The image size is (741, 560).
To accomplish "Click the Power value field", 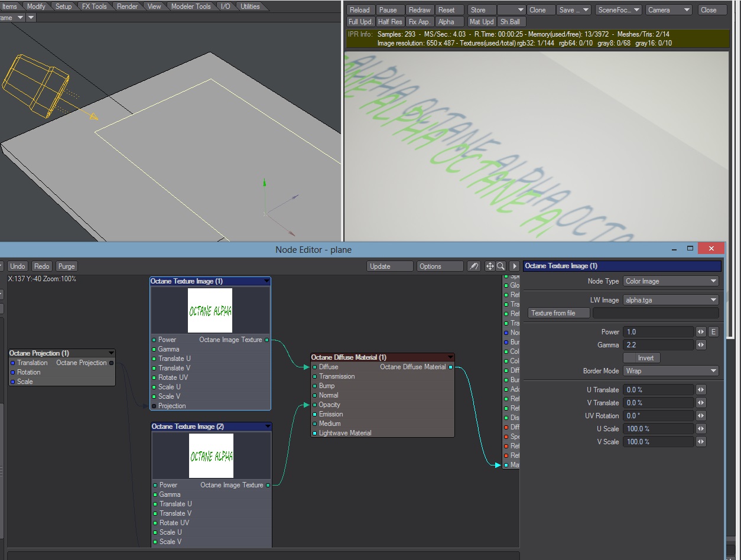I will pyautogui.click(x=658, y=332).
